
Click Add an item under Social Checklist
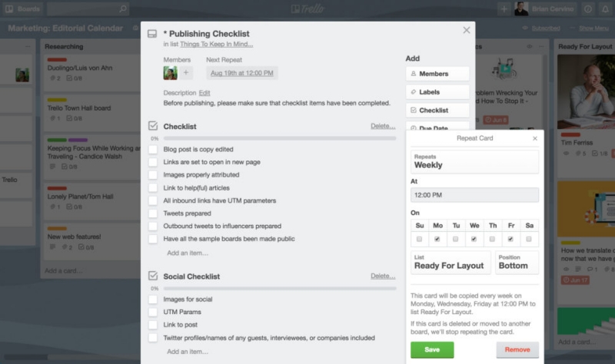point(188,352)
